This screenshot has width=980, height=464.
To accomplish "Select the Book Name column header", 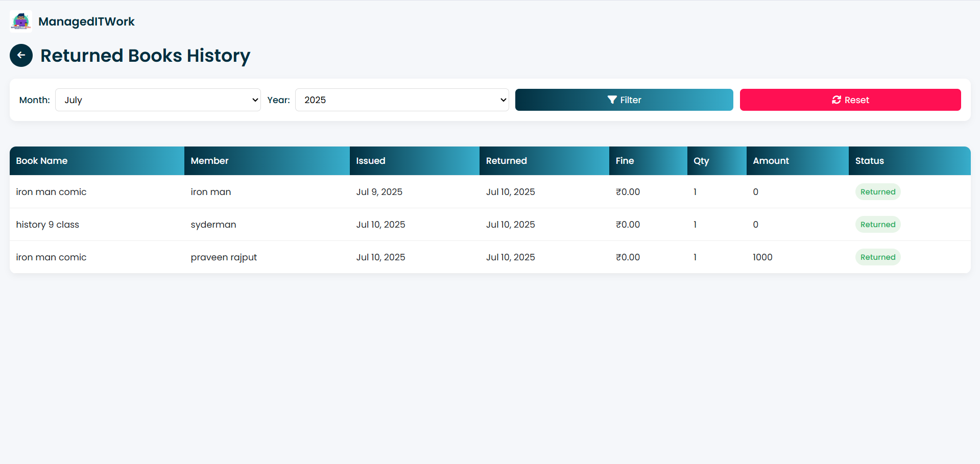I will click(42, 160).
